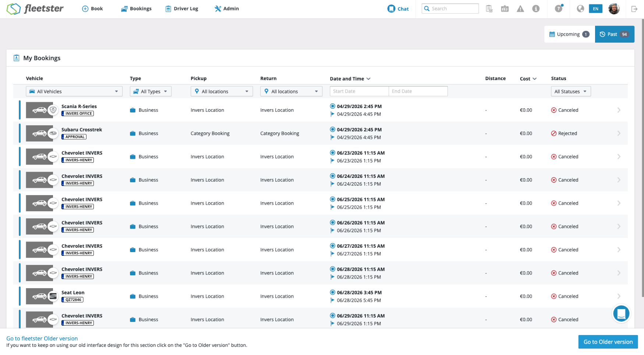Click the Start Date input field
This screenshot has width=644, height=355.
click(359, 92)
